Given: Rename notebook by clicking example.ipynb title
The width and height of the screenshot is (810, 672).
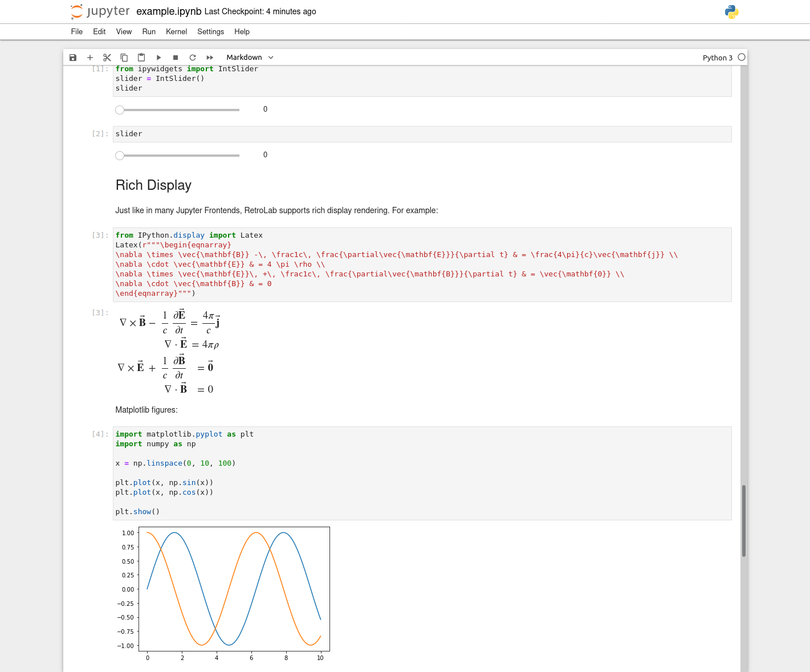Looking at the screenshot, I should tap(169, 11).
